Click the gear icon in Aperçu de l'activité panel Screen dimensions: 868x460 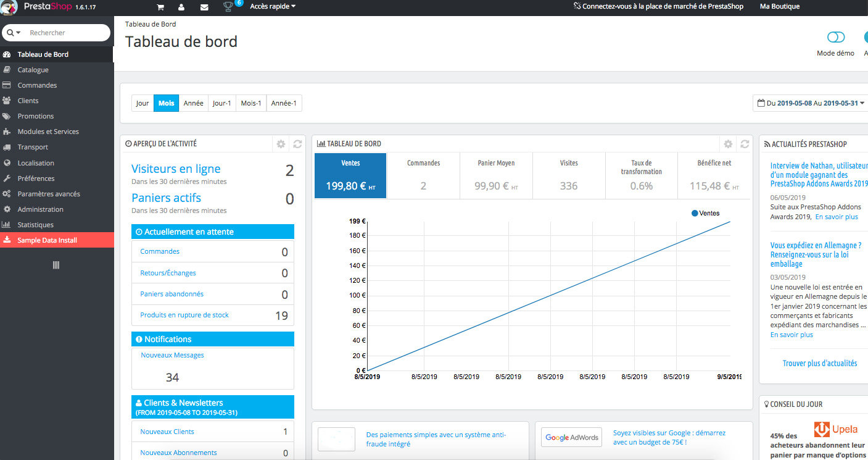pyautogui.click(x=281, y=144)
